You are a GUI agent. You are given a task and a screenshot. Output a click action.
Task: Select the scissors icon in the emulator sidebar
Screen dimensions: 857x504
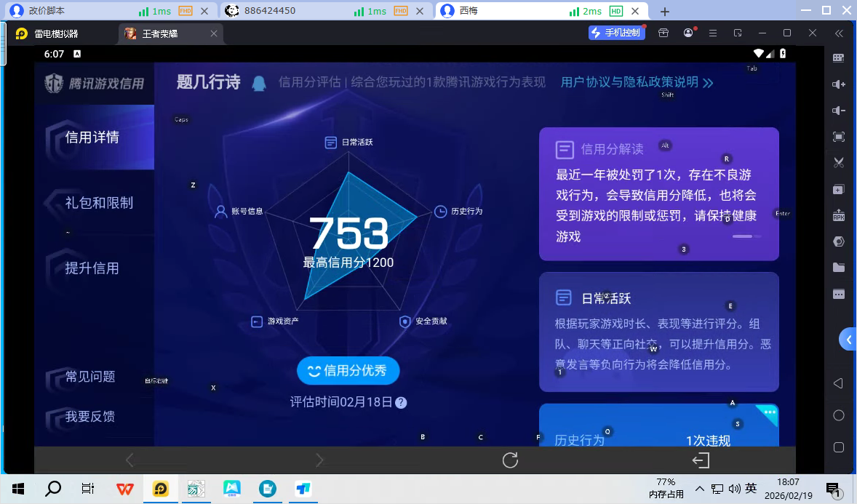coord(838,163)
